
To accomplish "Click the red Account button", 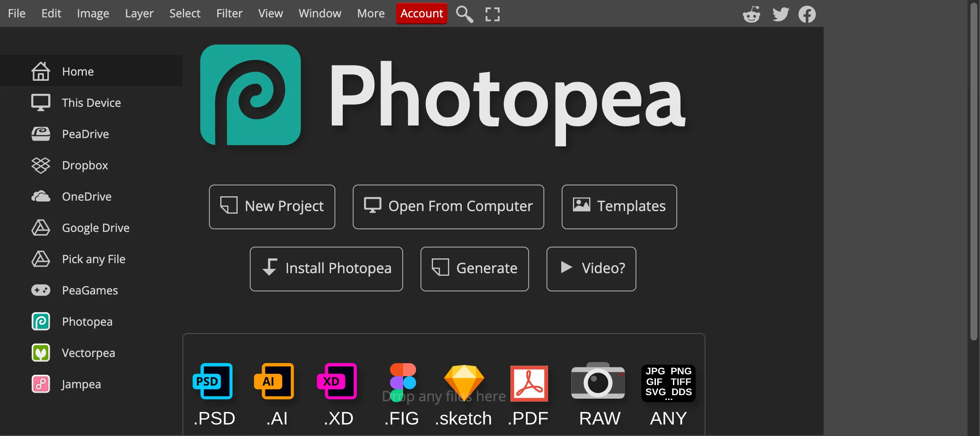I will click(422, 13).
